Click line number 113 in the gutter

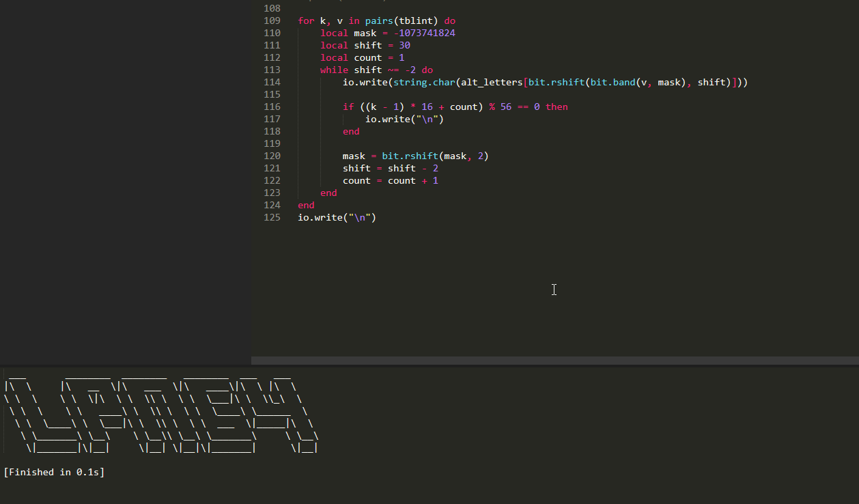tap(272, 70)
